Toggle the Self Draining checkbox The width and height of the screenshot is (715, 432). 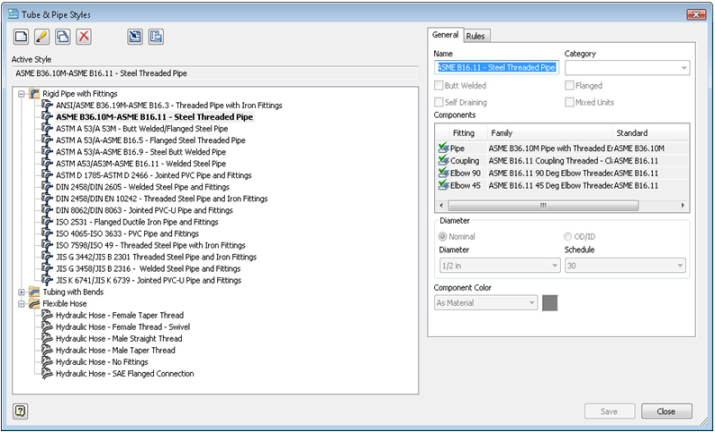click(x=439, y=102)
